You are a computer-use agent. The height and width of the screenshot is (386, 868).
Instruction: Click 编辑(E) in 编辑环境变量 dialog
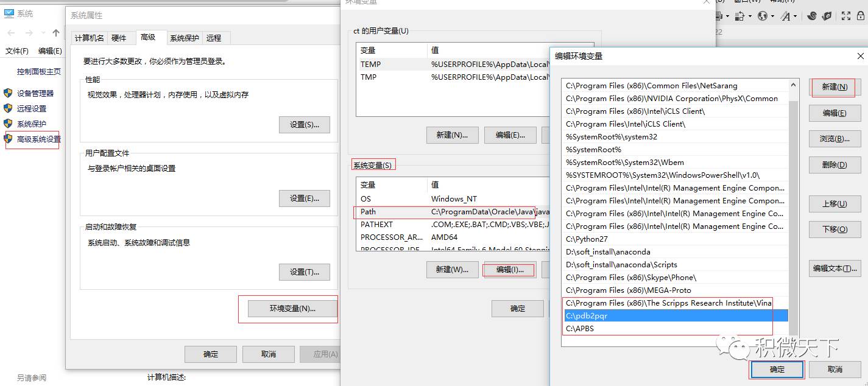[x=834, y=113]
